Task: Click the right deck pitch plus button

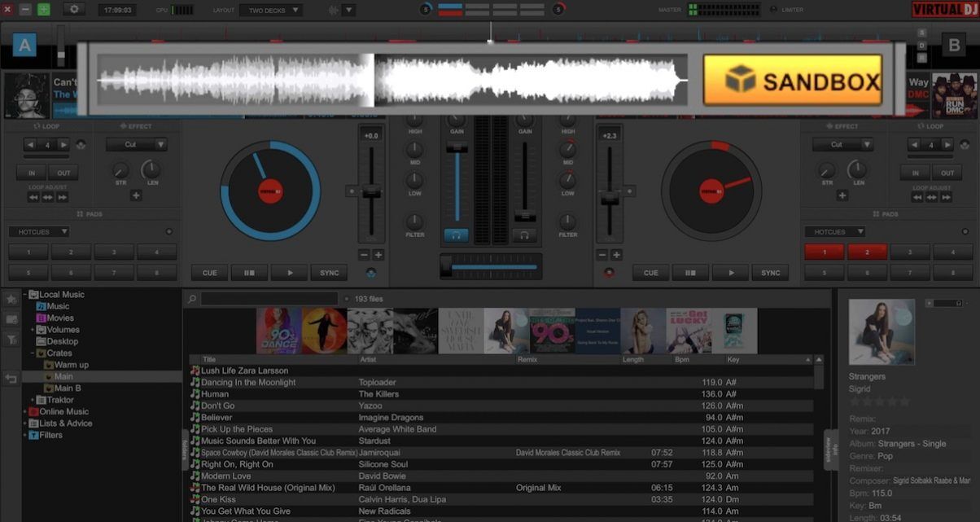Action: [x=616, y=255]
